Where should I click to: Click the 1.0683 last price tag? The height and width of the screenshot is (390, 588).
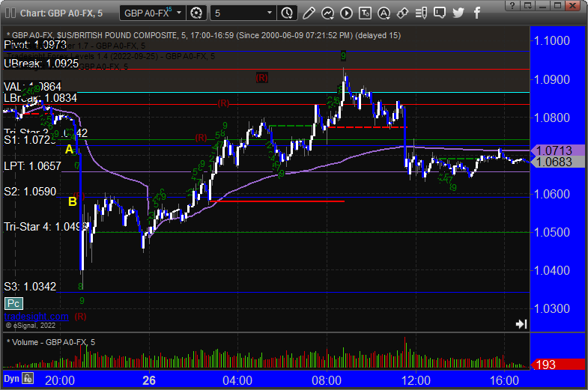click(x=557, y=162)
